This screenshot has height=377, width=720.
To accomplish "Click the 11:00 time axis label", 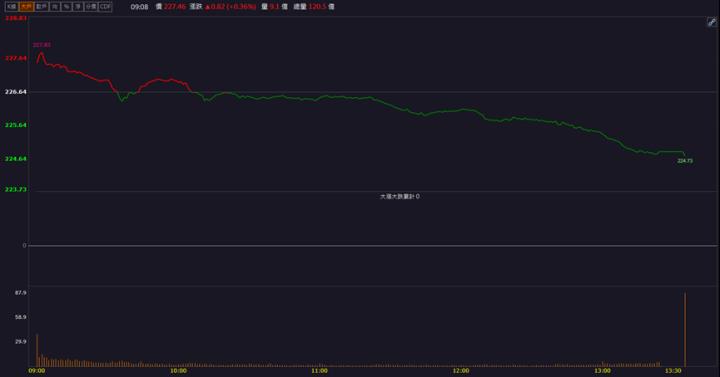I will pos(320,371).
